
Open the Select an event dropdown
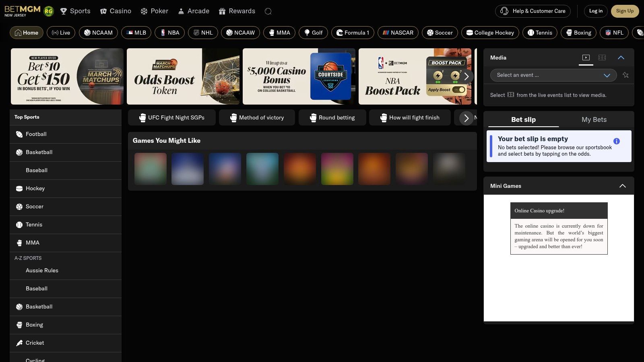(553, 75)
